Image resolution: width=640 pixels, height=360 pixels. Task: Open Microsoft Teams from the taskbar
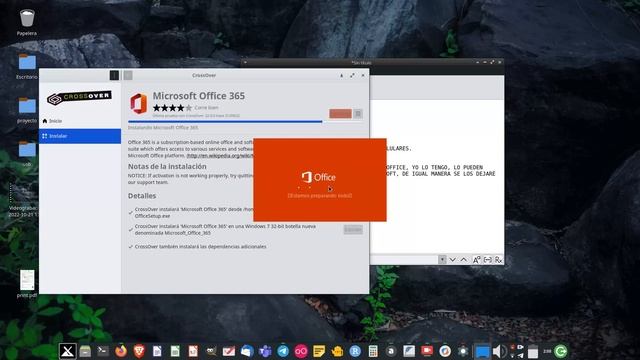pos(265,351)
